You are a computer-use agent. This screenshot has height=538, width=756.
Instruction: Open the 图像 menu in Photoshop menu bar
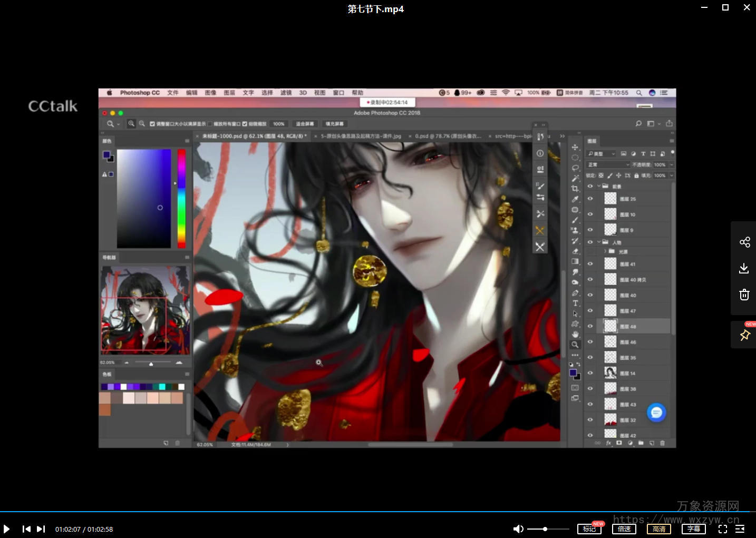pos(210,93)
